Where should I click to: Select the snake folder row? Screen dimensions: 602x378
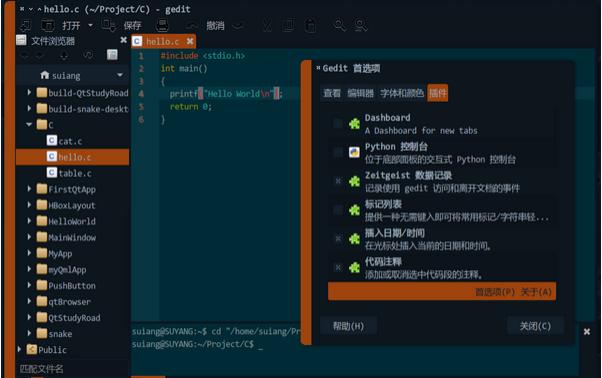point(72,334)
